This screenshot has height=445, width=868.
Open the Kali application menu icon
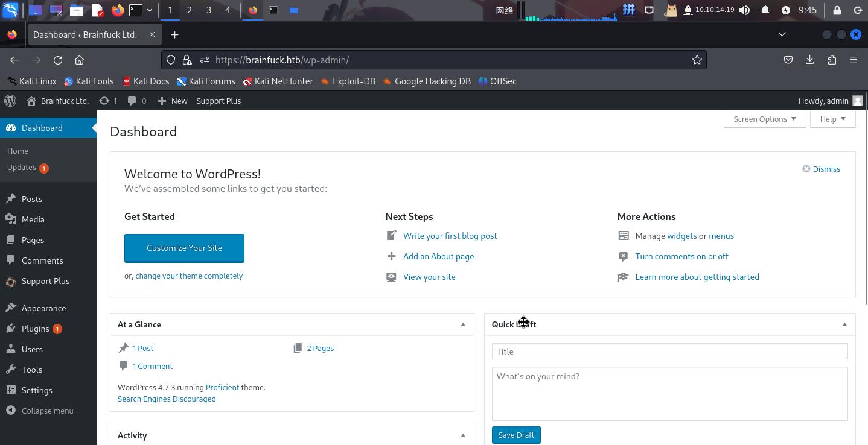pyautogui.click(x=10, y=10)
